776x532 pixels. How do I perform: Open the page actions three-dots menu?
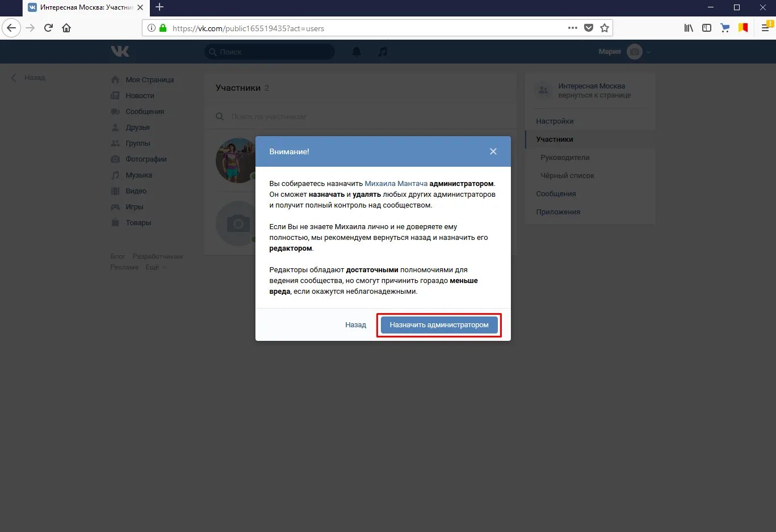click(572, 28)
